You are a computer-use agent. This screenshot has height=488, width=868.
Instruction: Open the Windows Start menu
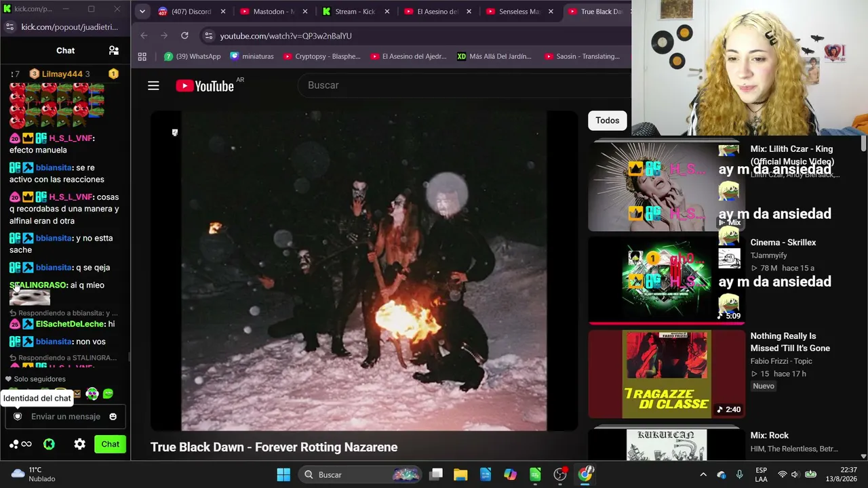[283, 474]
